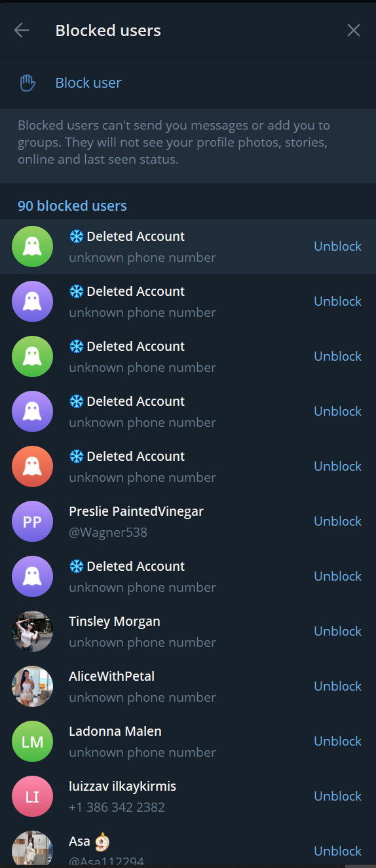Open AliceWithPetal's profile photo
376x868 pixels.
click(32, 687)
